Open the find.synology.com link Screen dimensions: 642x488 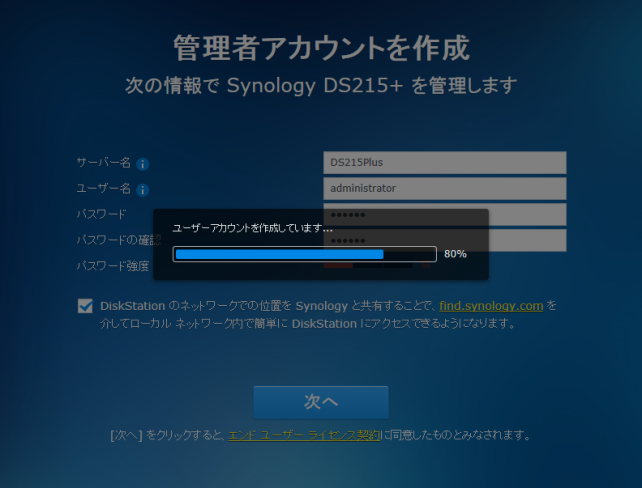point(491,306)
